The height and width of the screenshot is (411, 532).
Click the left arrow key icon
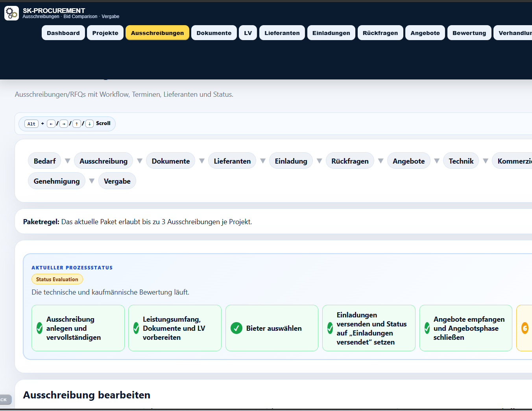51,123
